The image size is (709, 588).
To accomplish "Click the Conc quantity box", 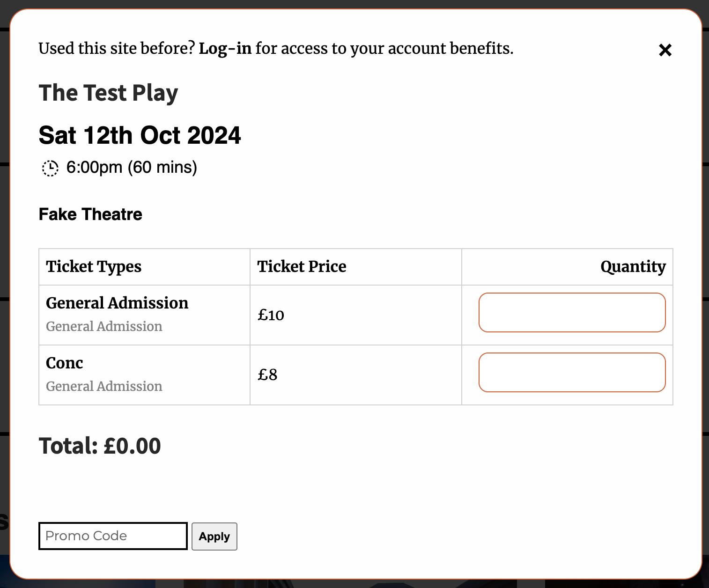I will click(572, 372).
